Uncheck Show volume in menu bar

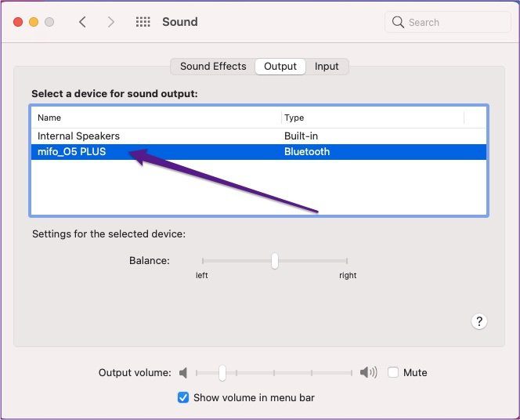pyautogui.click(x=183, y=397)
